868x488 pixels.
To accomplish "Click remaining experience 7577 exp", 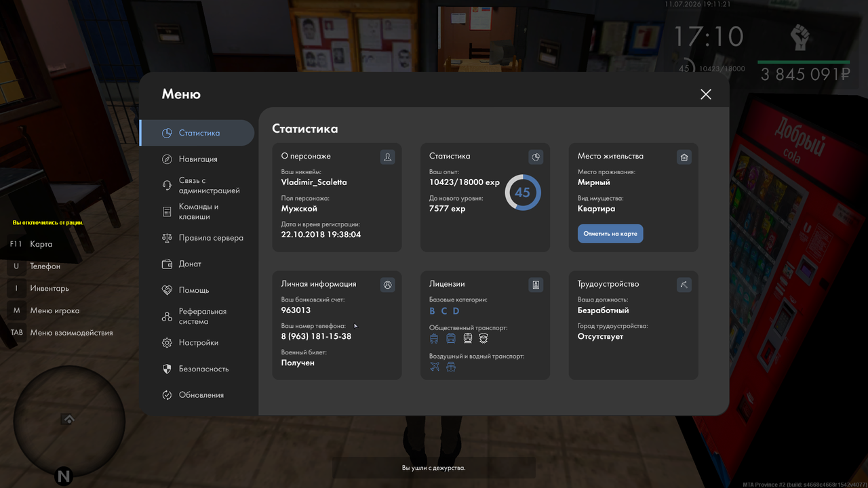I will click(x=448, y=209).
